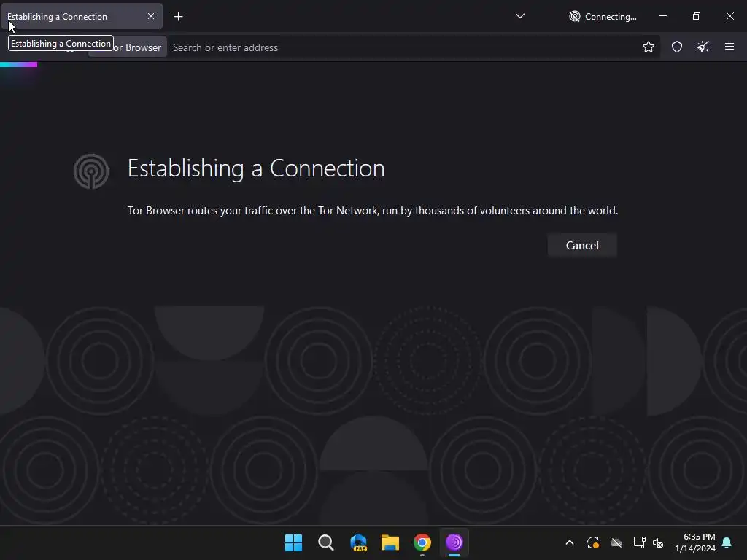Select the Establishing a Connection tab
Viewport: 747px width, 560px height.
coord(82,16)
